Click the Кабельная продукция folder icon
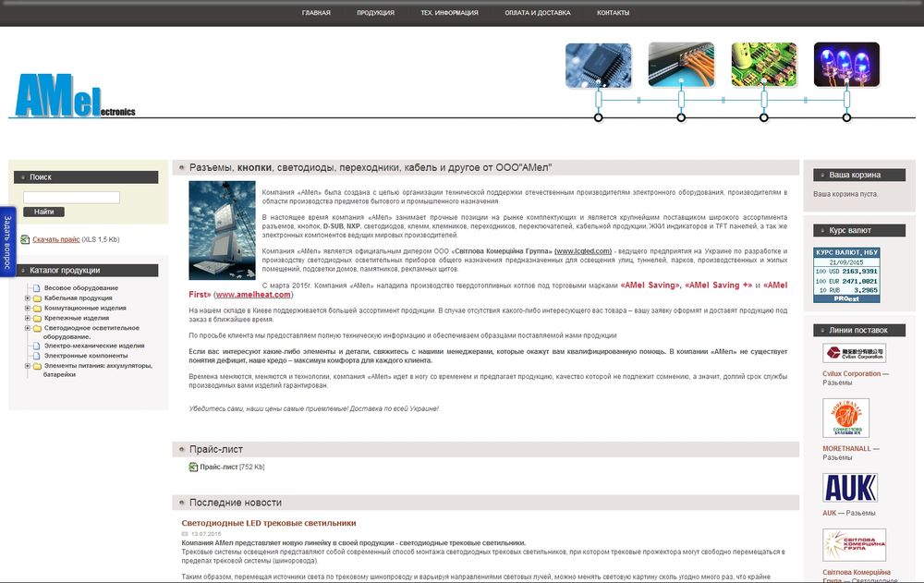 click(x=37, y=298)
